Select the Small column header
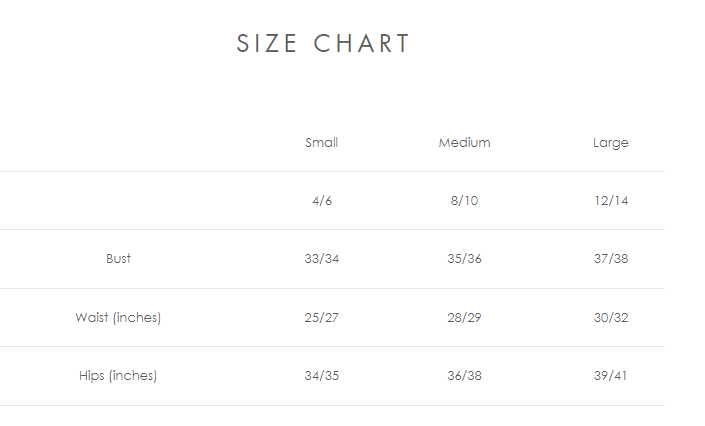This screenshot has width=705, height=426. (322, 142)
